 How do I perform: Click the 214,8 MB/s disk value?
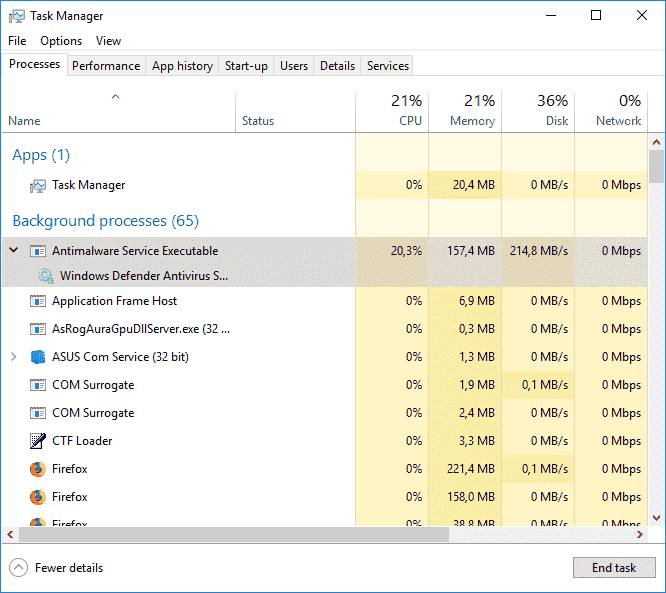(x=539, y=251)
